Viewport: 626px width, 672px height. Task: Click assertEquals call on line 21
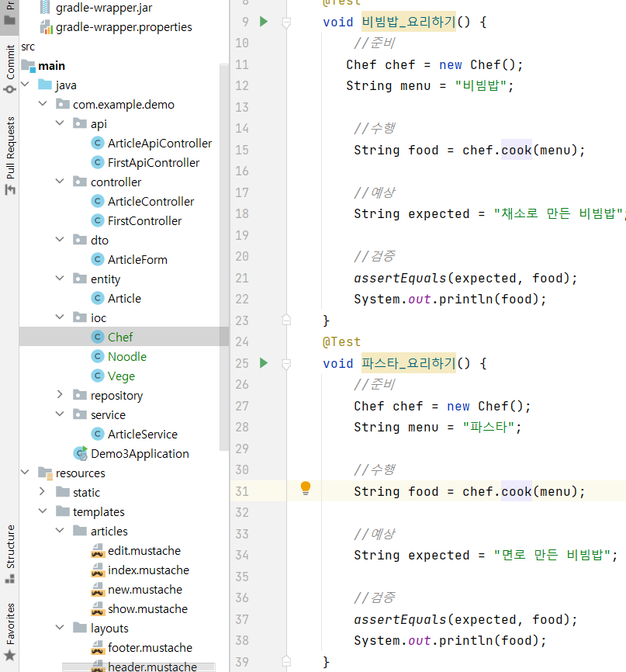[x=399, y=278]
